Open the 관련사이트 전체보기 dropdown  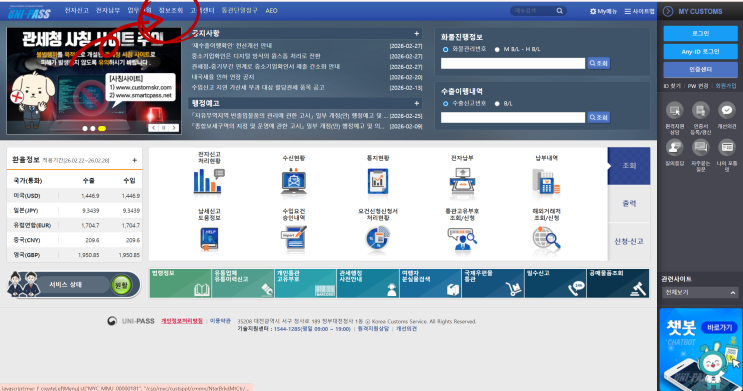click(700, 293)
